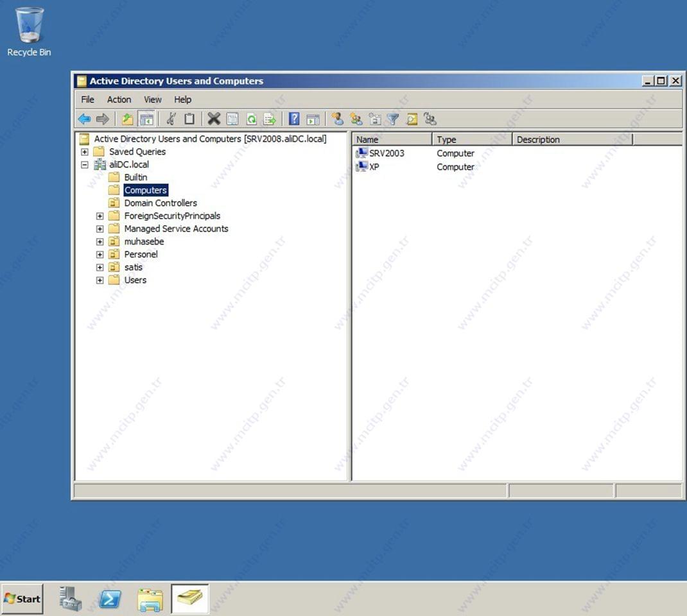Viewport: 687px width, 616px height.
Task: Click the Export List toolbar icon
Action: coord(270,119)
